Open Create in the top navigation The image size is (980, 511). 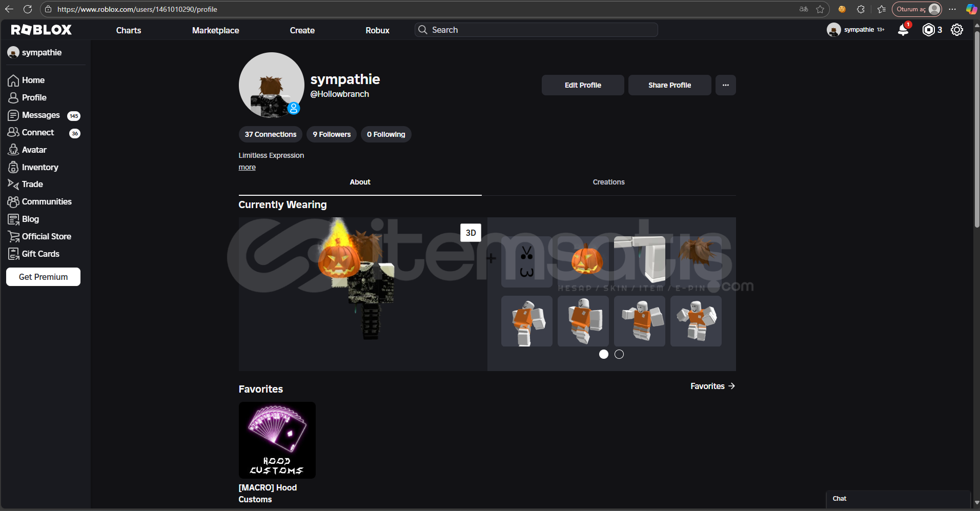point(302,30)
